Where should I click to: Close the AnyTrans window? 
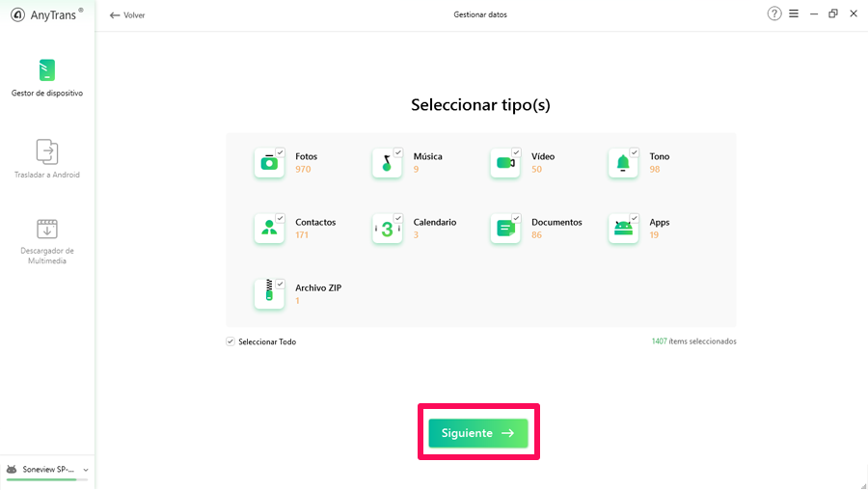[854, 14]
